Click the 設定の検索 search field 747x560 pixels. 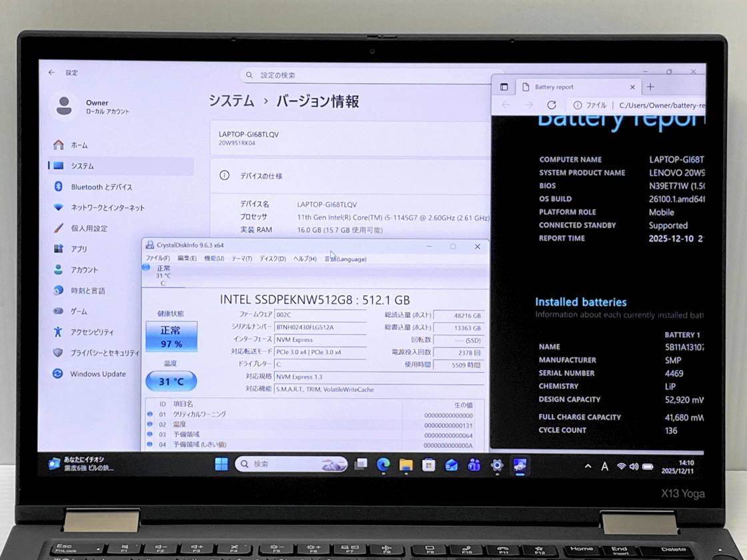367,75
